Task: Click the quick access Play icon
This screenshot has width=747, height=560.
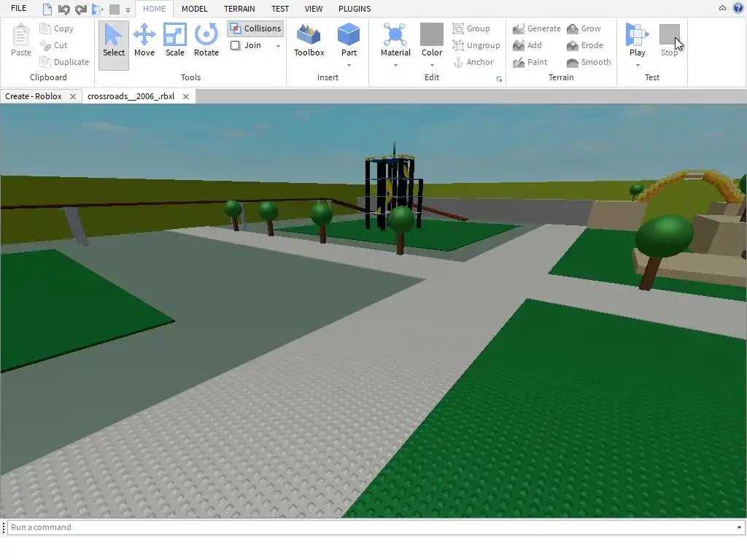Action: click(98, 9)
